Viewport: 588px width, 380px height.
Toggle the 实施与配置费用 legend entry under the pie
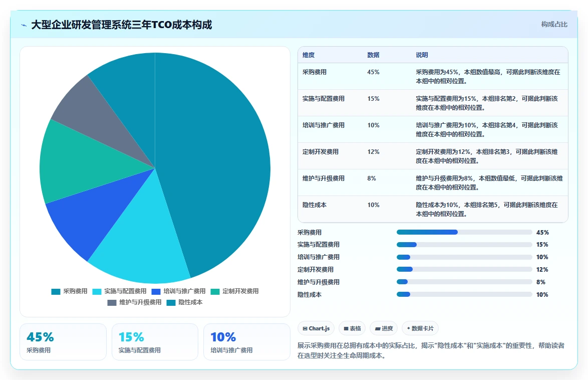click(119, 291)
